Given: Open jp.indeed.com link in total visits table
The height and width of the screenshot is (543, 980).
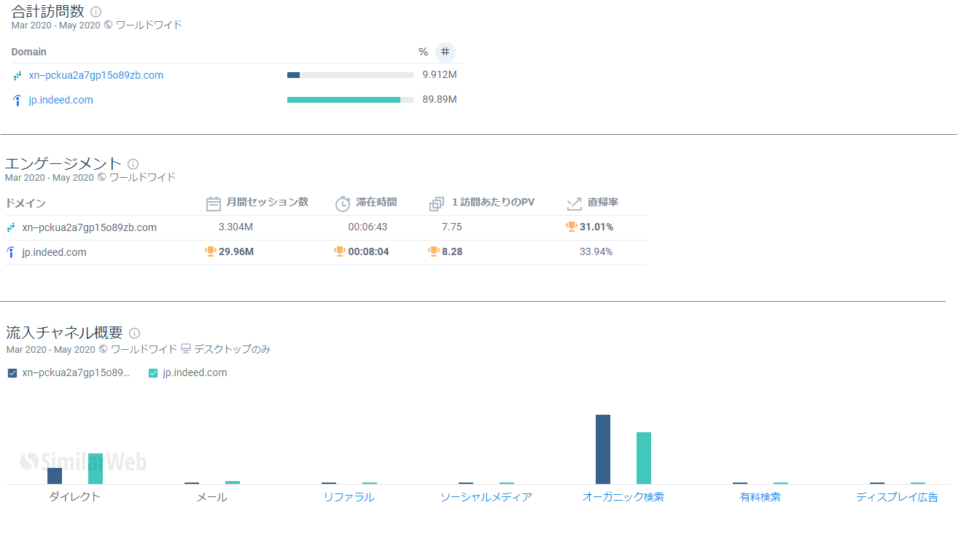Looking at the screenshot, I should point(61,100).
